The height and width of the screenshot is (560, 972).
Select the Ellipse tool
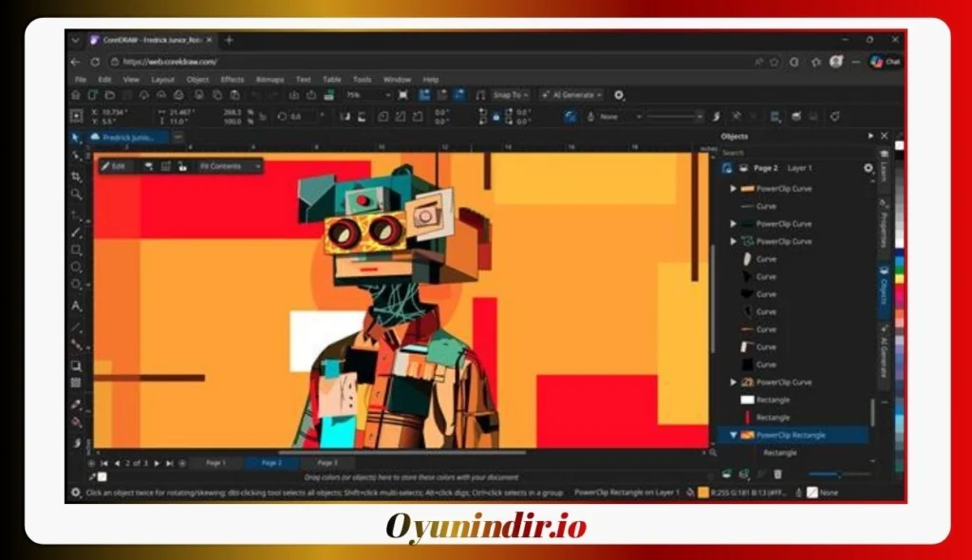76,268
